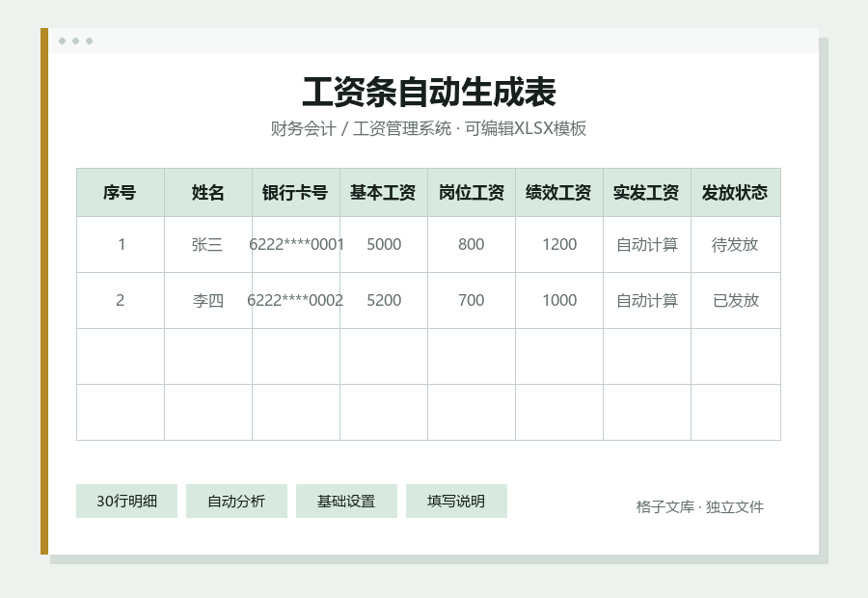The height and width of the screenshot is (598, 868).
Task: Select performance salary cell 1200
Action: click(x=559, y=245)
